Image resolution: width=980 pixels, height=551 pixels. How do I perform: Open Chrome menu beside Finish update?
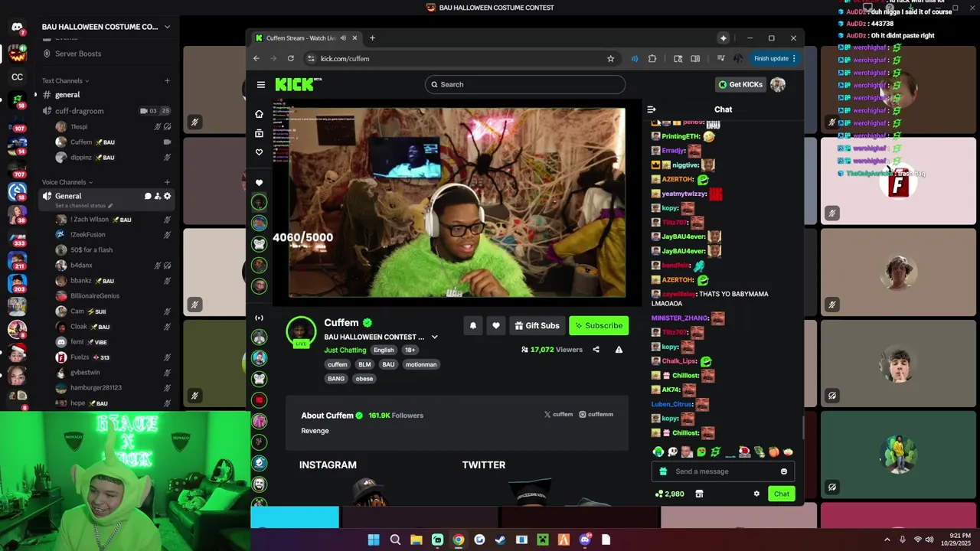[x=794, y=58]
